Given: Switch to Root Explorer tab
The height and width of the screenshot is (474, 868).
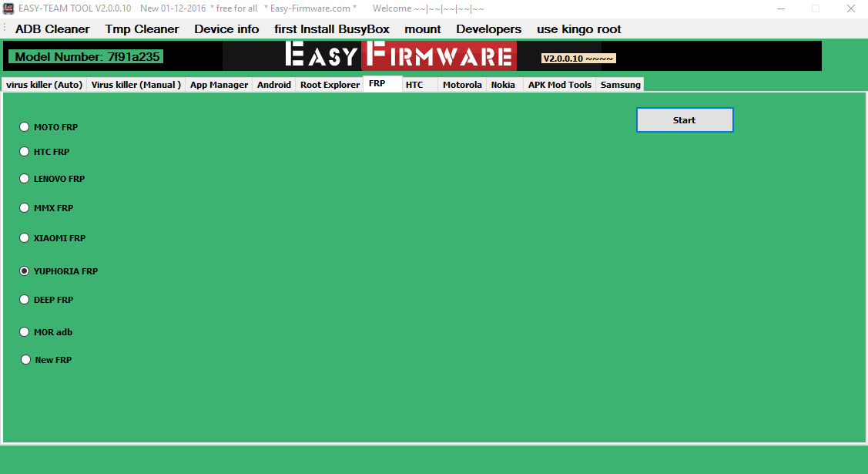Looking at the screenshot, I should 330,84.
